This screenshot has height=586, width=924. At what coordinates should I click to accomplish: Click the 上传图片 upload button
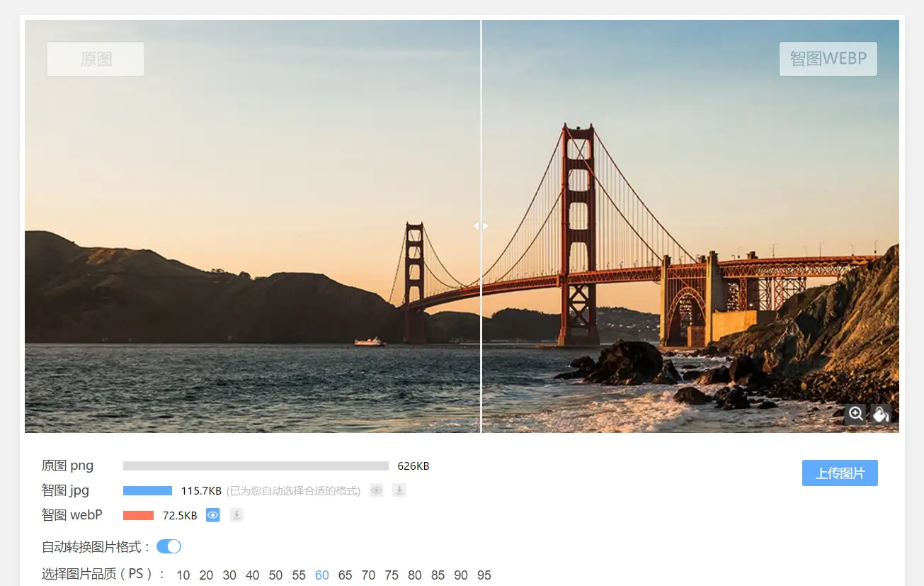click(840, 473)
